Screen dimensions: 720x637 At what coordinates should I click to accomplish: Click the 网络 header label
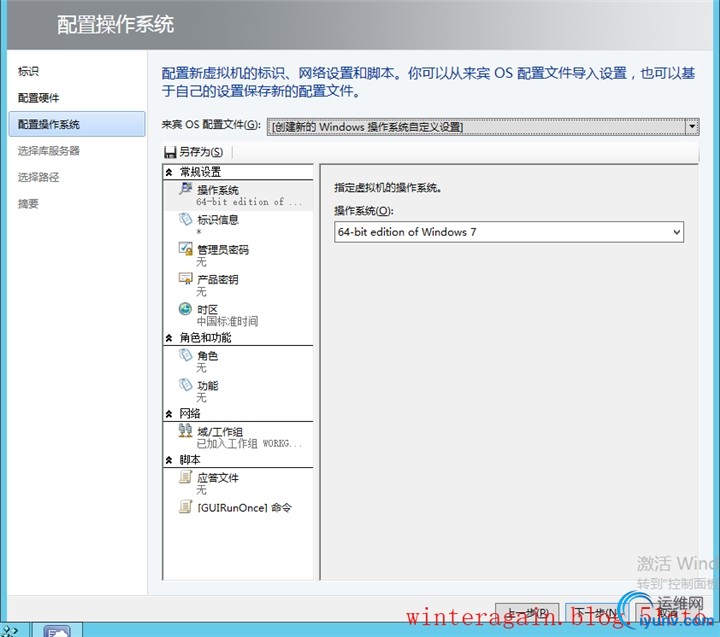point(190,414)
